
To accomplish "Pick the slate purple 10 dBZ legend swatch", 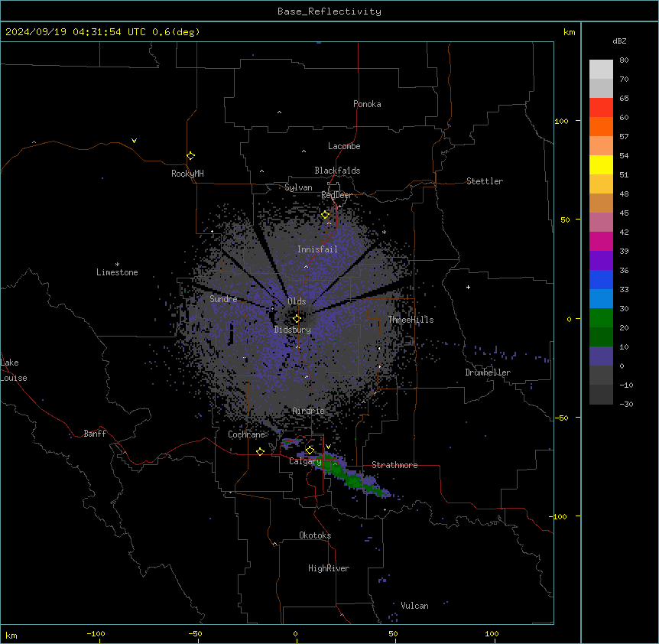I will (601, 356).
